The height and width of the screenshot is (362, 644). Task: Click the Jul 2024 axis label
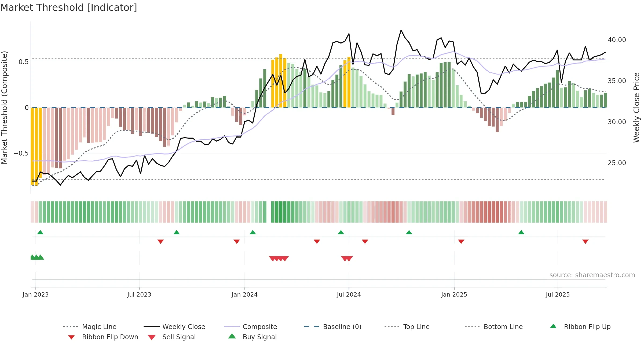(349, 294)
